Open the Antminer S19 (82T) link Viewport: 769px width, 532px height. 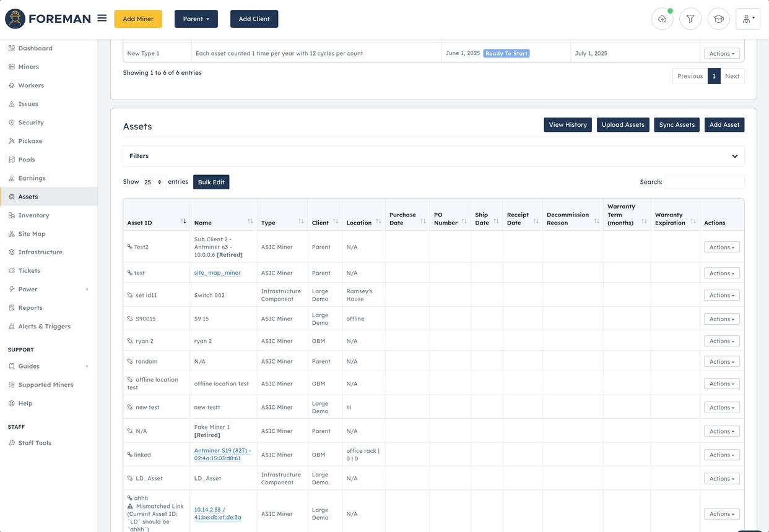click(223, 455)
